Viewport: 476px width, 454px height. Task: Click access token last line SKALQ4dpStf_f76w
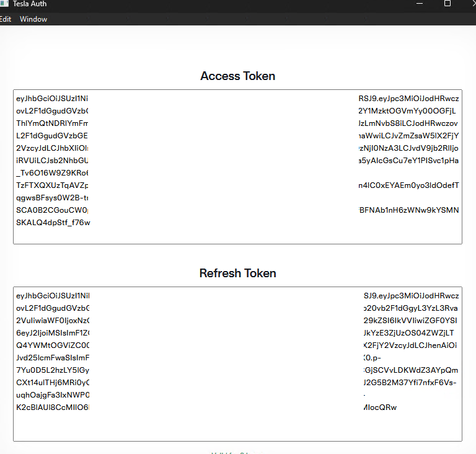[x=53, y=223]
